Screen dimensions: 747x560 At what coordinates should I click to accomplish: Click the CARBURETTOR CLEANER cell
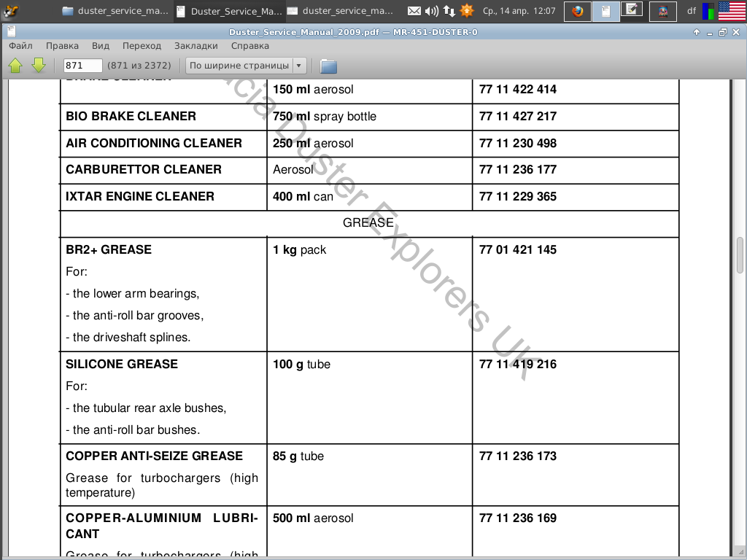click(163, 170)
